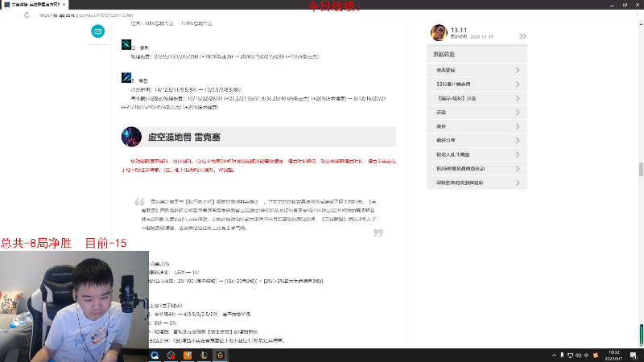This screenshot has height=362, width=644.
Task: Open the notification center icon
Action: point(634,356)
